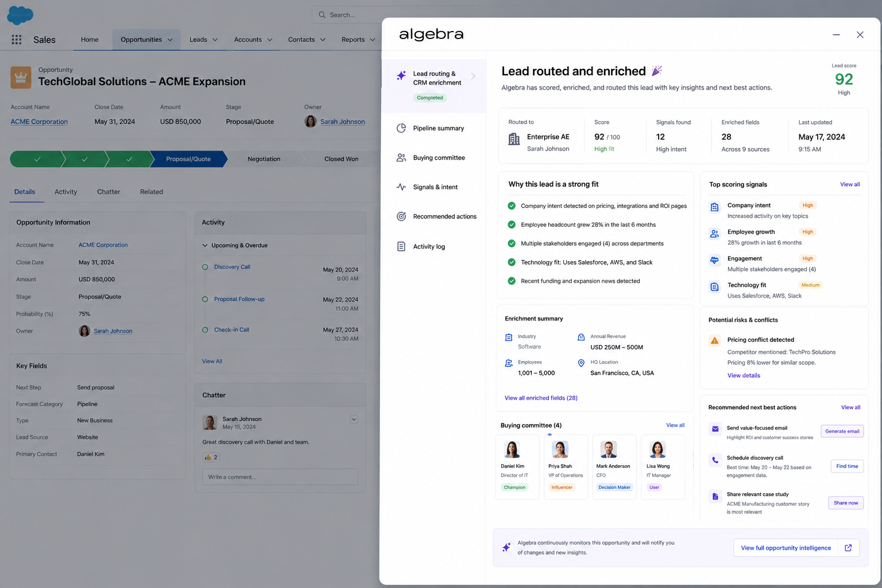
Task: Like Sarah Johnson's Chatter post
Action: (211, 457)
